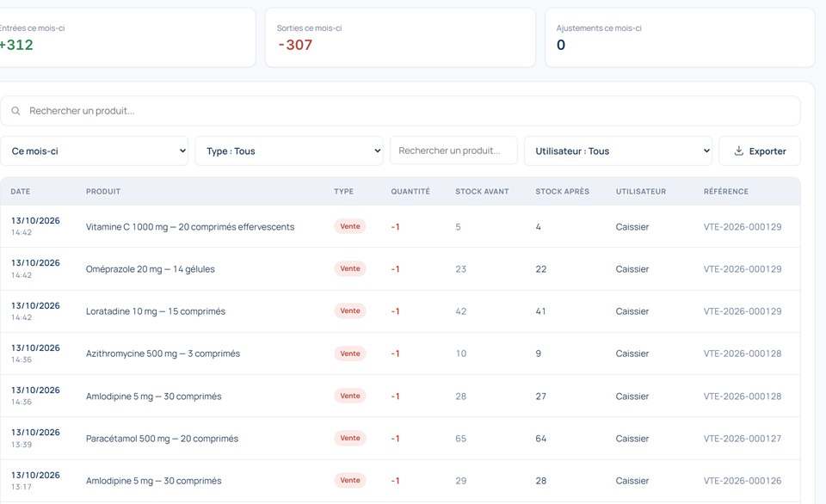The image size is (826, 504).
Task: Click reference VTE-2026-000129 on Oméprazole row
Action: tap(743, 269)
